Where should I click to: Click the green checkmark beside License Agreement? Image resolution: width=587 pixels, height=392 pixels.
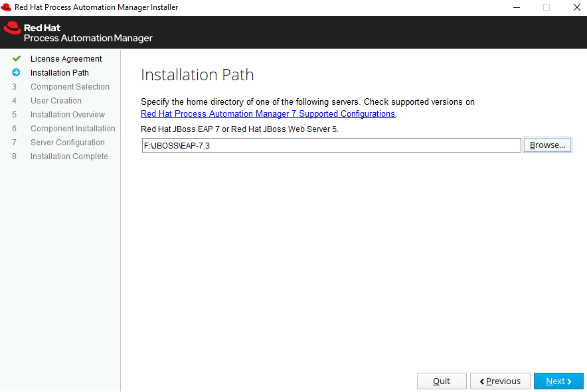(x=16, y=59)
